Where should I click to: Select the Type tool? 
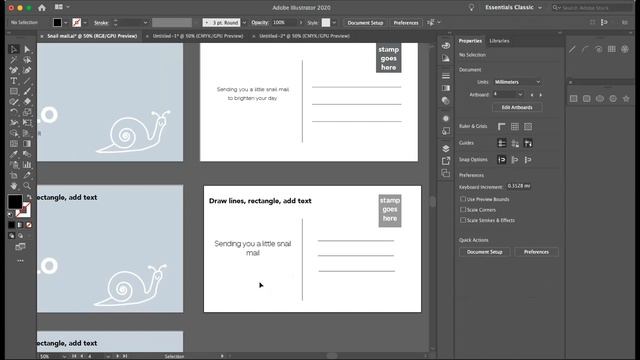coord(13,81)
